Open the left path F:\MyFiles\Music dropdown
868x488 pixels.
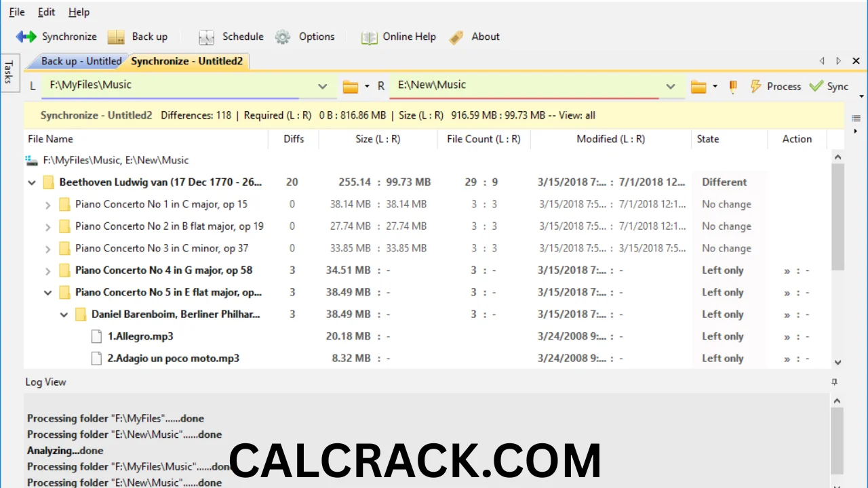(x=322, y=86)
